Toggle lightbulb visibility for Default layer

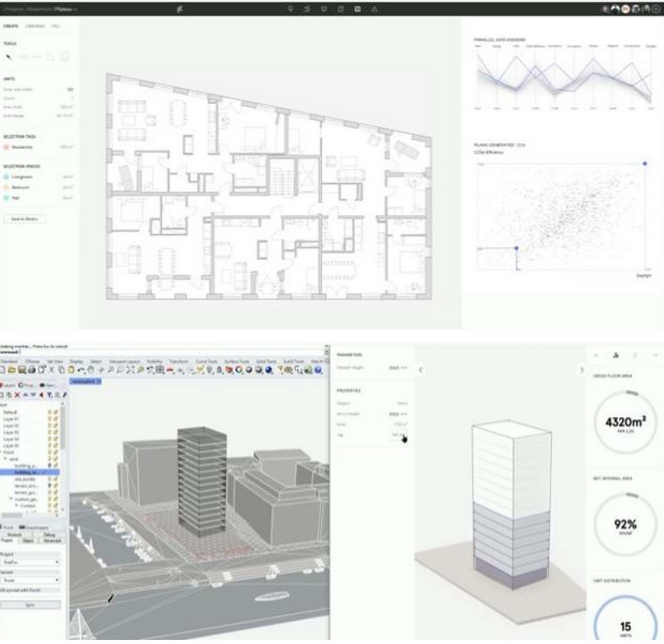51,412
